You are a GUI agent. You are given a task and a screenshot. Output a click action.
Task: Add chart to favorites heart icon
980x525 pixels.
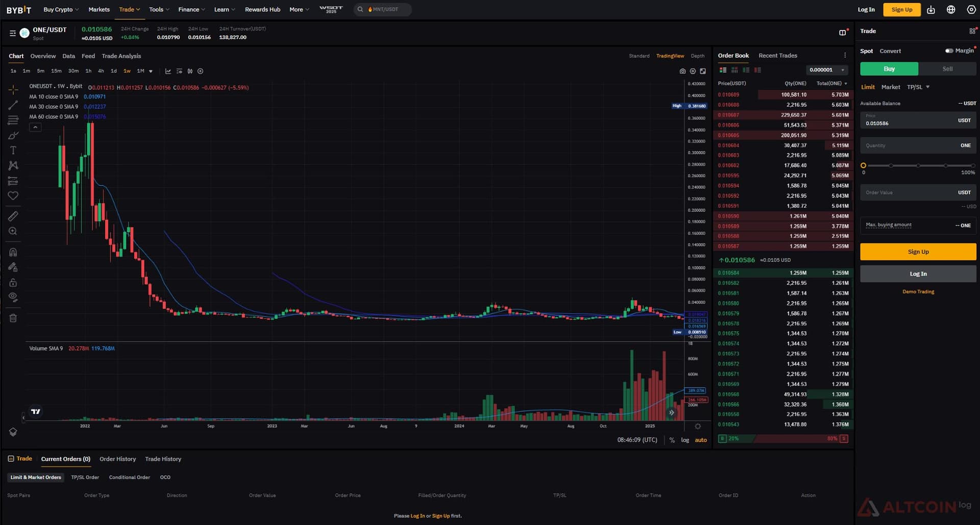click(x=13, y=195)
